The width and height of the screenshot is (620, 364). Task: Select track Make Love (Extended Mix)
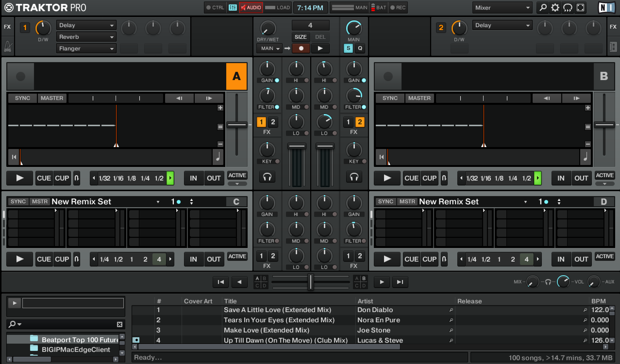click(267, 330)
